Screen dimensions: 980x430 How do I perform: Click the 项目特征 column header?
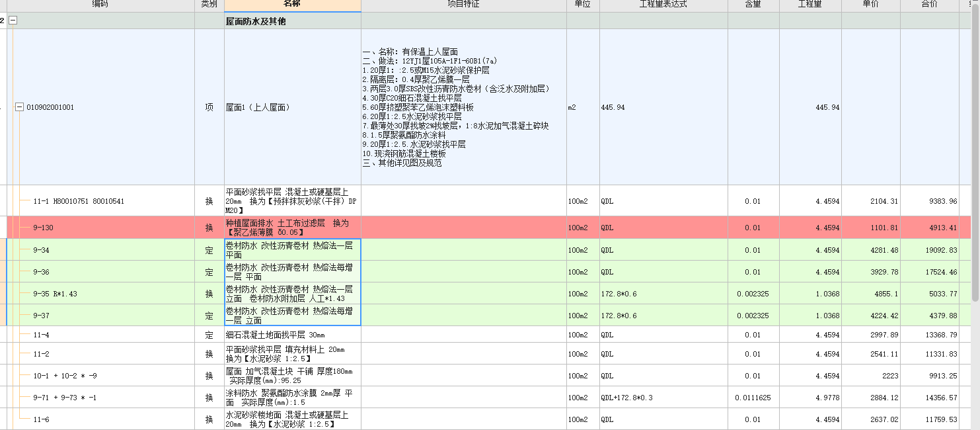[x=464, y=5]
